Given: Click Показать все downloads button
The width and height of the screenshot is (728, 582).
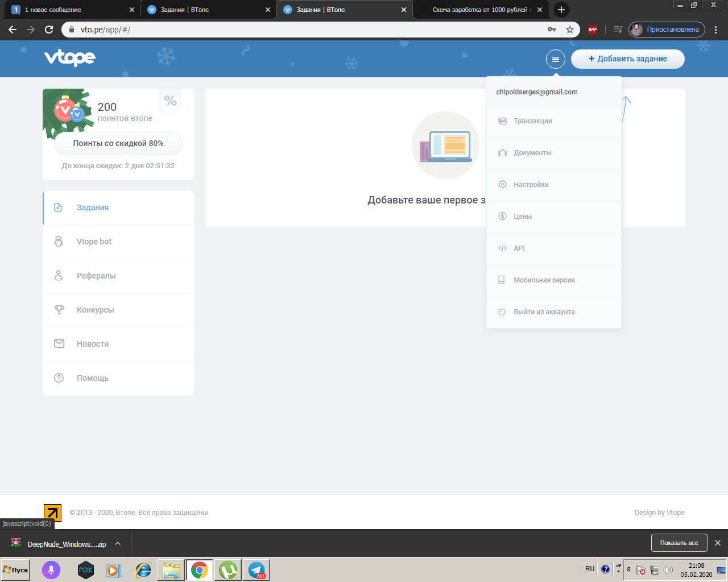Looking at the screenshot, I should (679, 543).
